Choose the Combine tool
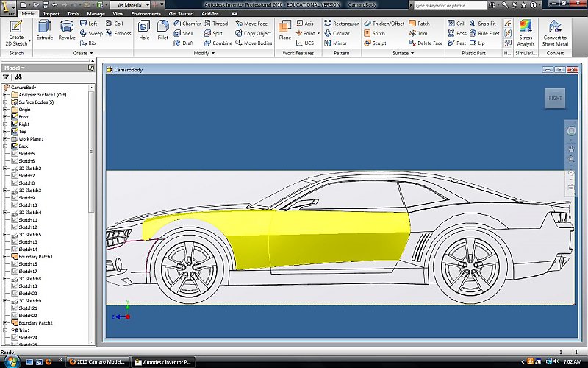The height and width of the screenshot is (368, 588). pos(218,43)
